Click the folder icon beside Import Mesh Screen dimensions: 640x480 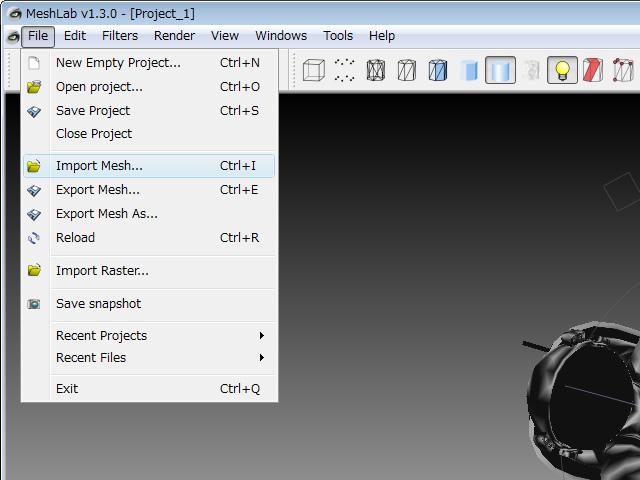coord(34,166)
